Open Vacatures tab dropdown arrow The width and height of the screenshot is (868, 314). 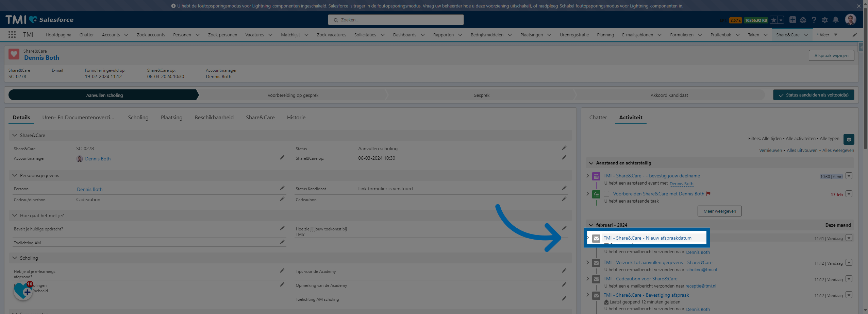tap(270, 35)
